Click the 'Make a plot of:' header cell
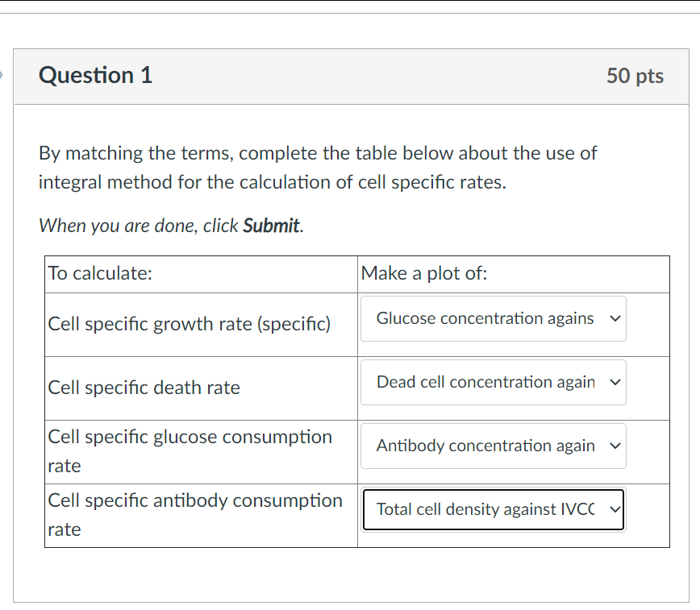Screen dimensions: 700x610 [424, 273]
